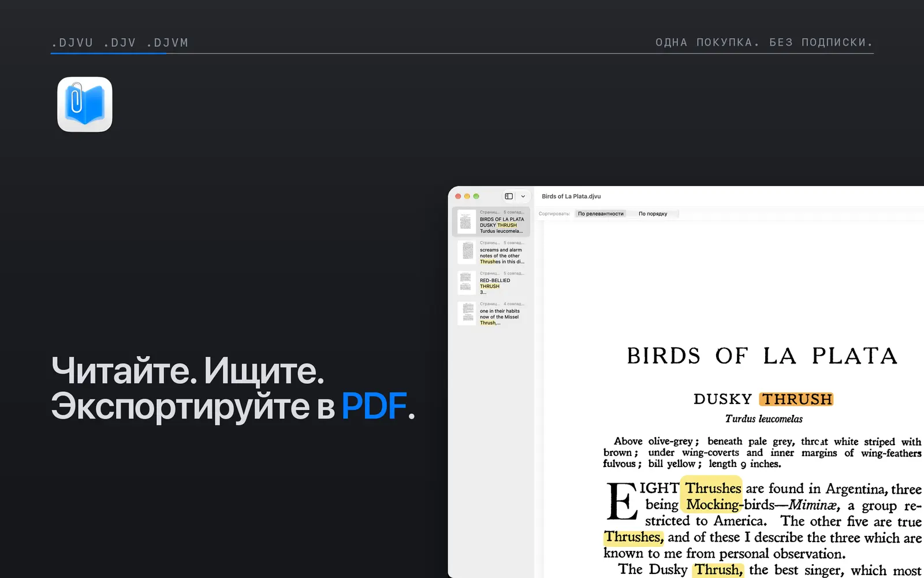Click the 'Birds of La Plata.djvu' window title
The width and height of the screenshot is (924, 578).
coord(571,197)
